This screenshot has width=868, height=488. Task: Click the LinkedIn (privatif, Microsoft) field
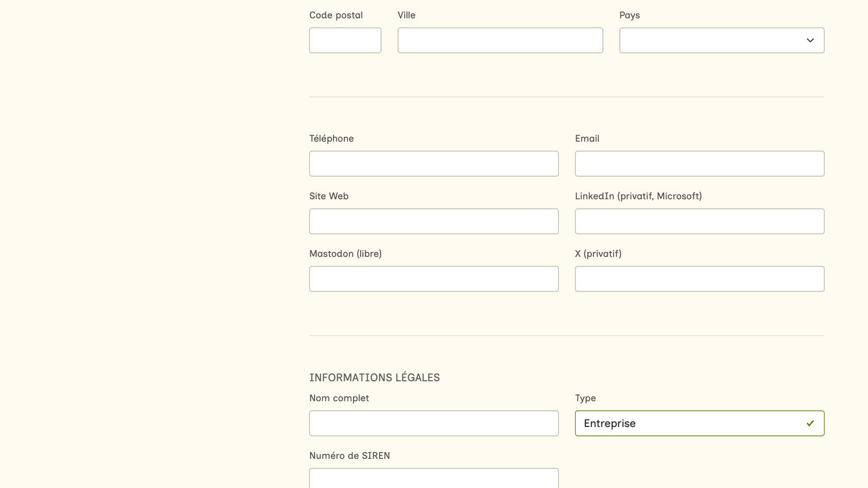[x=699, y=221]
